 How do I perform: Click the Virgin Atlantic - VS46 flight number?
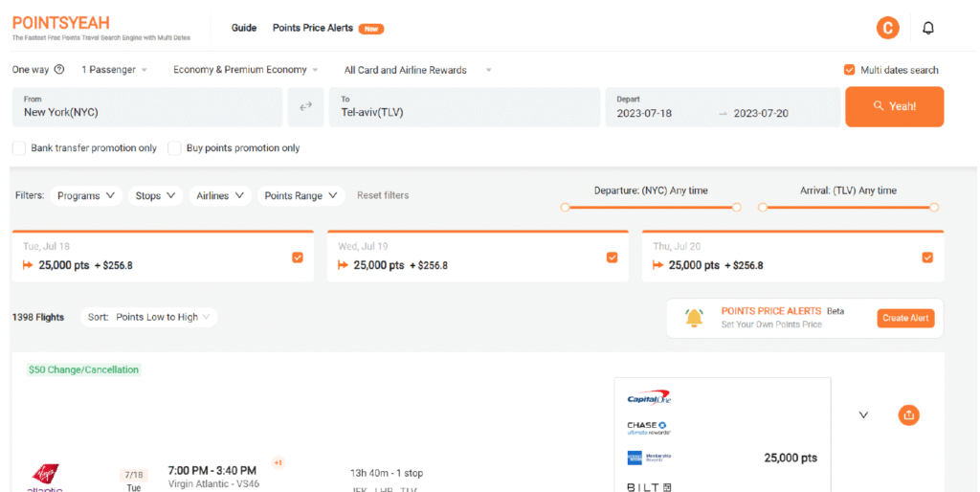(213, 484)
